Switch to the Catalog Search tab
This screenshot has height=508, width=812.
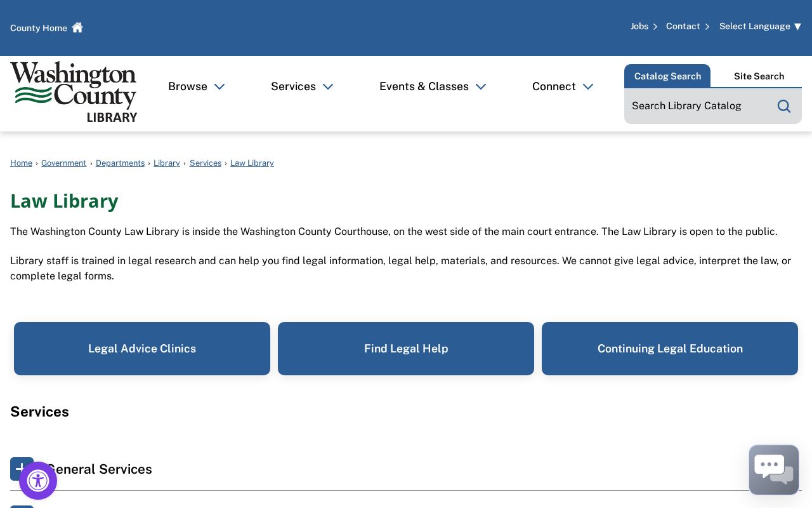coord(667,76)
